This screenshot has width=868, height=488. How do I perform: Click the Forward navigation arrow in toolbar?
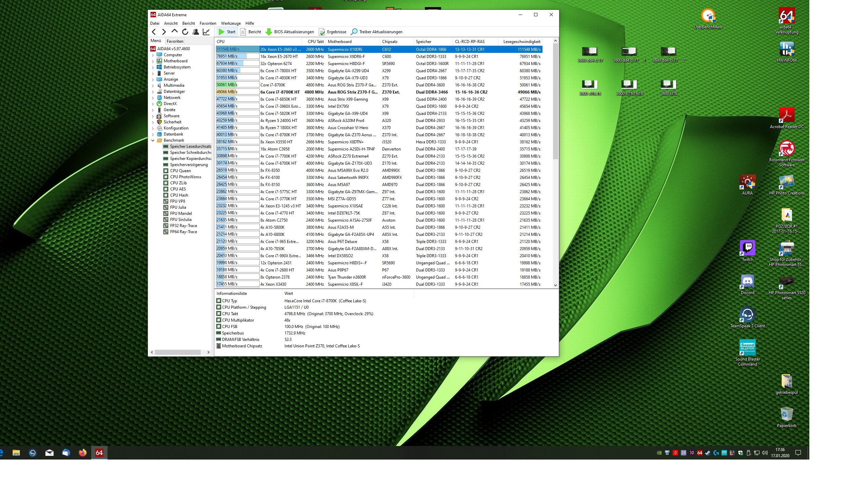(164, 32)
